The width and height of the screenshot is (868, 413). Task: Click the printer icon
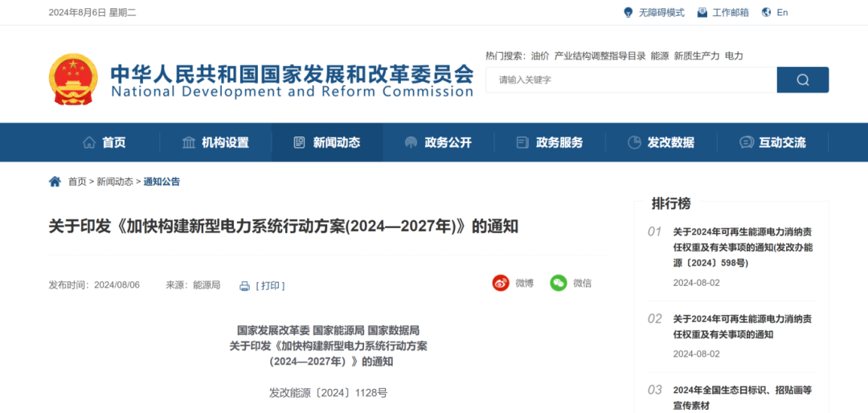244,286
